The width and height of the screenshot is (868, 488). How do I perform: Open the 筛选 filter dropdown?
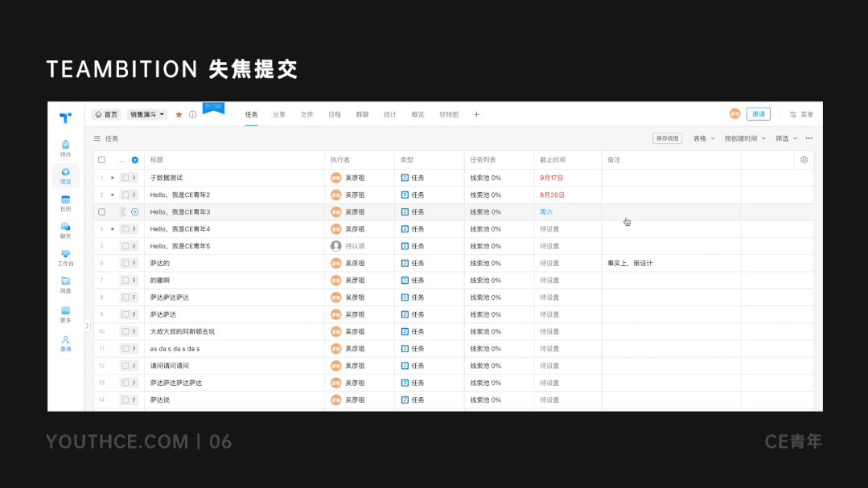(786, 138)
